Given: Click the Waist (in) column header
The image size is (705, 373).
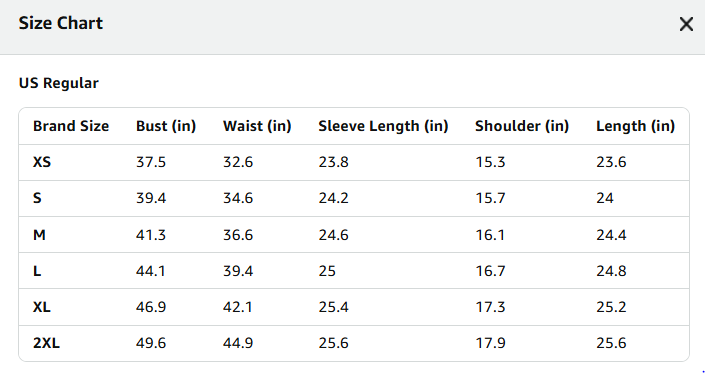Looking at the screenshot, I should coord(257,126).
